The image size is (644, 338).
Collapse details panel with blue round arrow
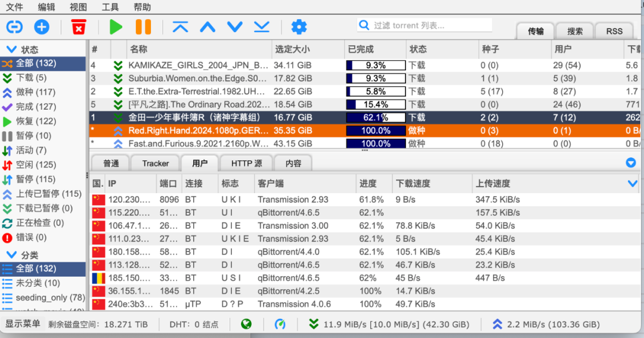coord(631,163)
